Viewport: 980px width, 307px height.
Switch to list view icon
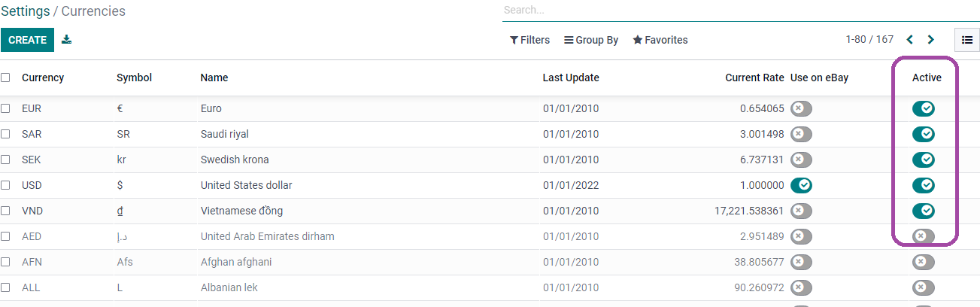[967, 40]
